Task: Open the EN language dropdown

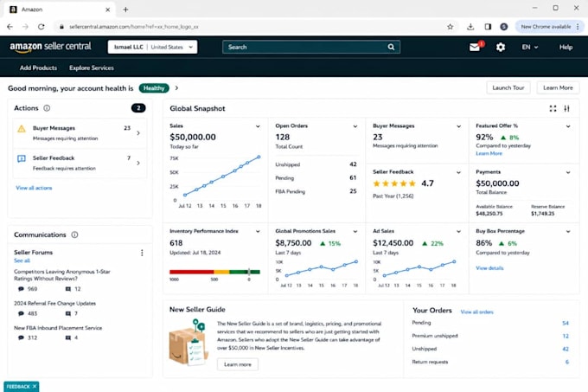Action: coord(530,48)
